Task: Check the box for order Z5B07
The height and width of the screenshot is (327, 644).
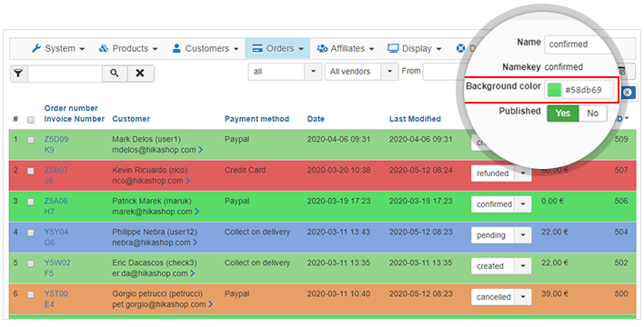Action: click(30, 171)
